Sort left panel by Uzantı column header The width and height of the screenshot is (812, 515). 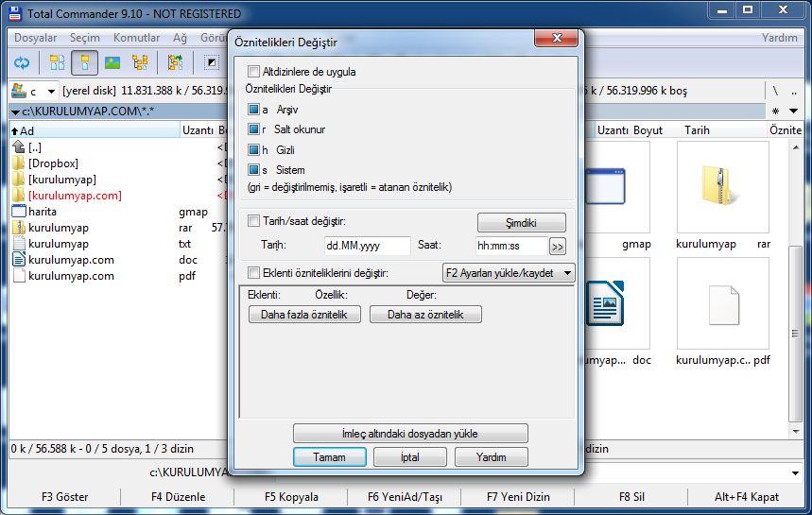pyautogui.click(x=198, y=130)
